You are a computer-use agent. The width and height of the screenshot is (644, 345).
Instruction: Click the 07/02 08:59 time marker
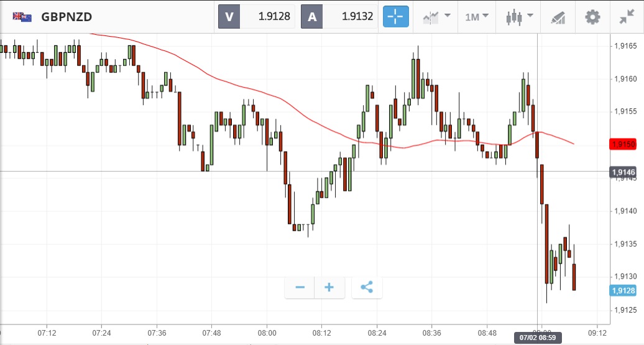pos(536,338)
